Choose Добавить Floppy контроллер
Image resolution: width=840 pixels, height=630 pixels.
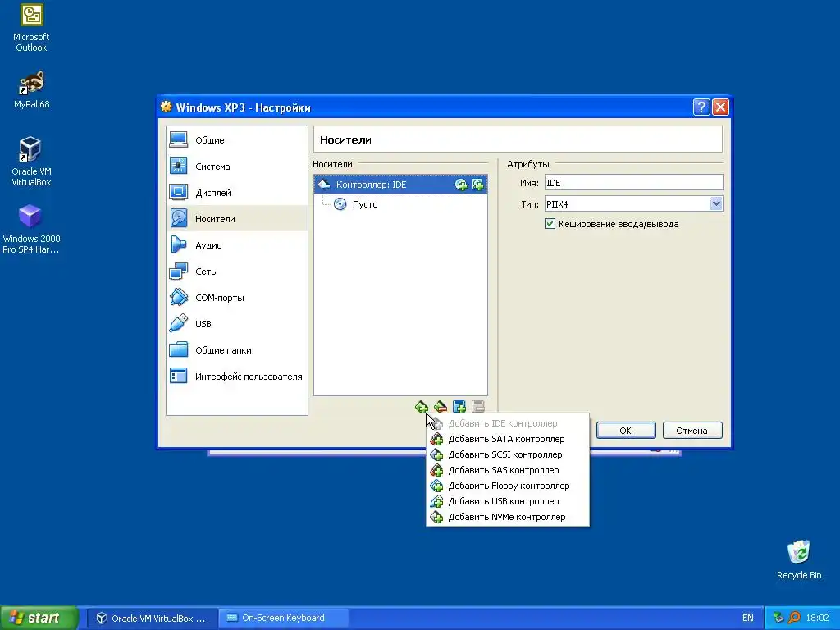(x=507, y=486)
